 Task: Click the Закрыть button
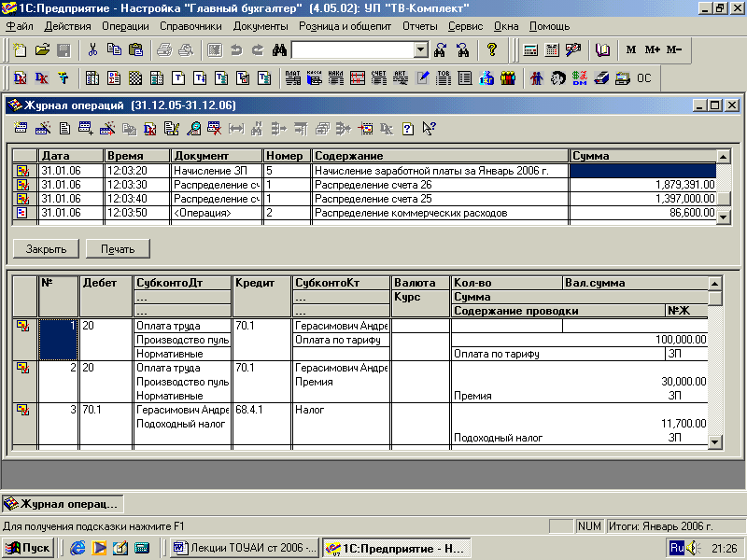[46, 249]
